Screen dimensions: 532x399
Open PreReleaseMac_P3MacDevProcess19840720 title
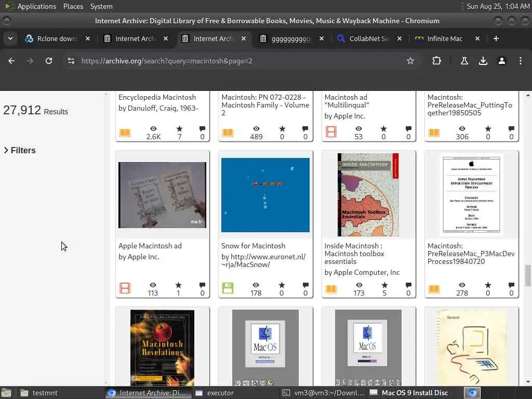click(471, 254)
